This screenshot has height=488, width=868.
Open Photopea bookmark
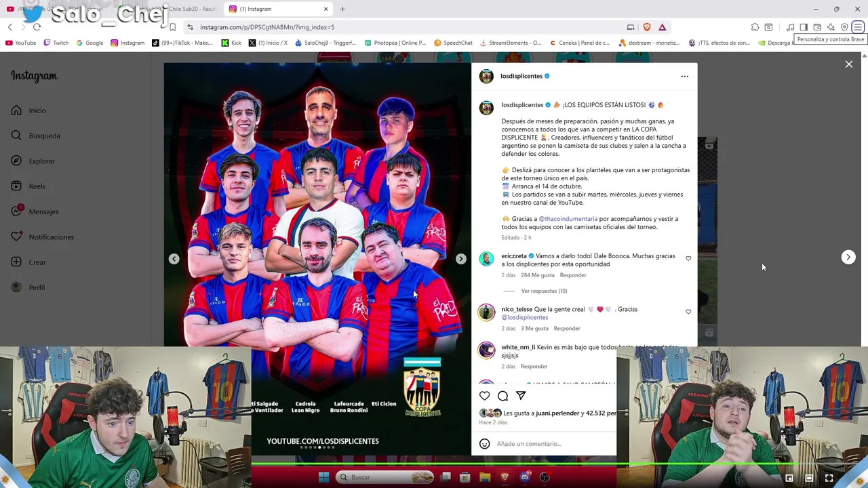coord(395,43)
